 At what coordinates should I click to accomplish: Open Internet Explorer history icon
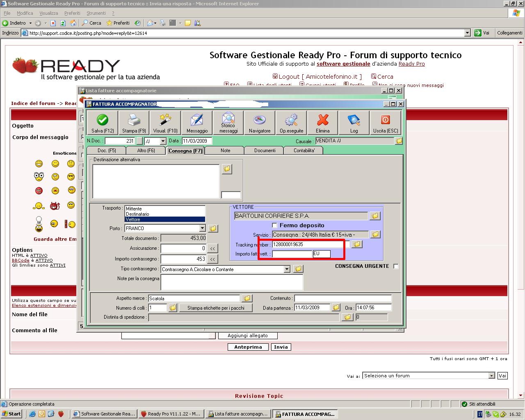[x=137, y=23]
